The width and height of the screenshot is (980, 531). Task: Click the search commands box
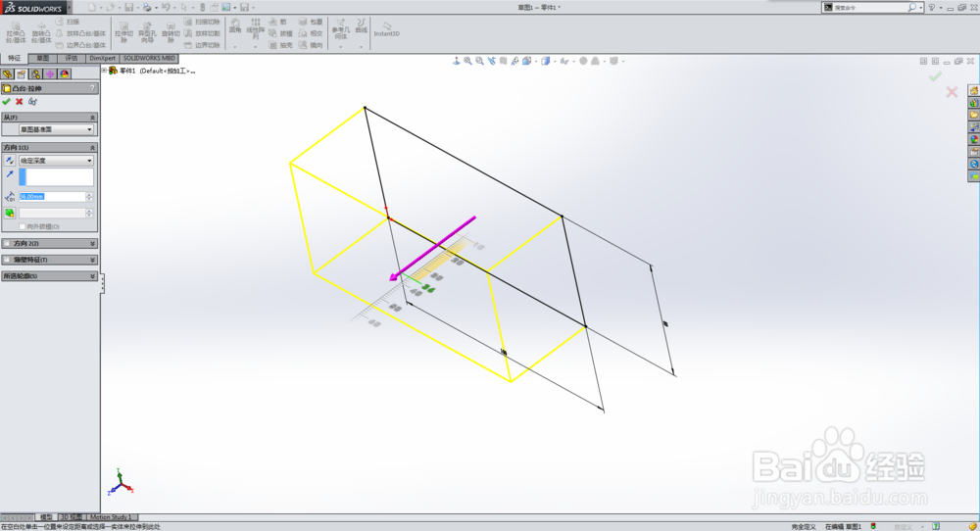870,8
